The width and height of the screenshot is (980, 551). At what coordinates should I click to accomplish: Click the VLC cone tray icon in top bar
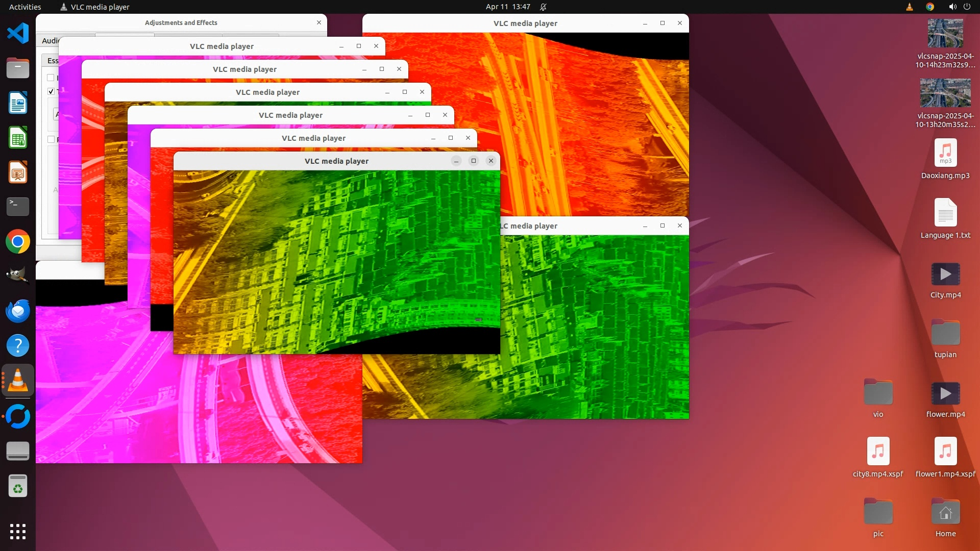[909, 7]
